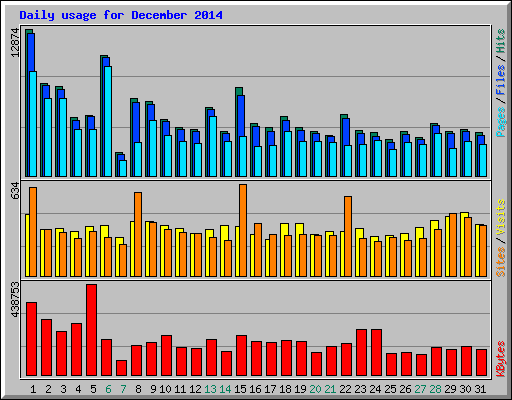Click the red KBytes bar for day 5
512x400 pixels.
(x=92, y=330)
